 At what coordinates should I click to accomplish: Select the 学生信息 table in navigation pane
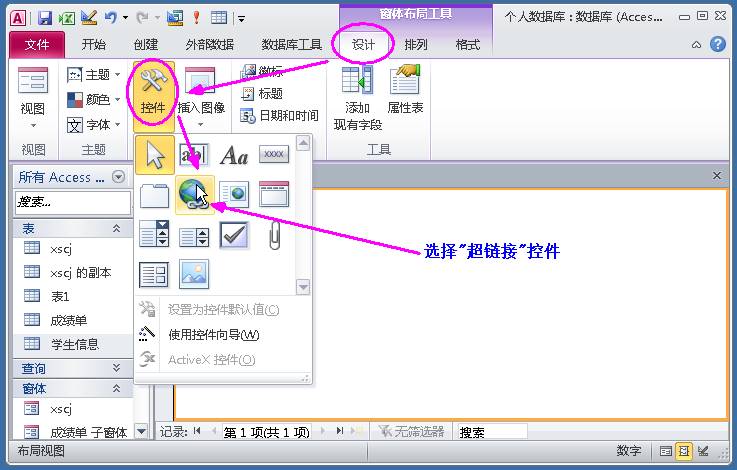coord(73,344)
